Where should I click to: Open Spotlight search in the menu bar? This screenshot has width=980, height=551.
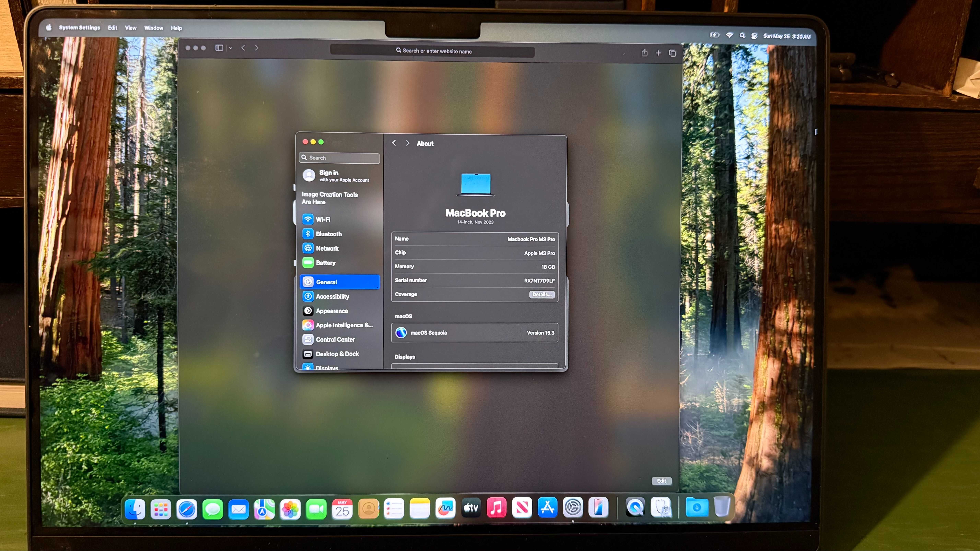742,35
